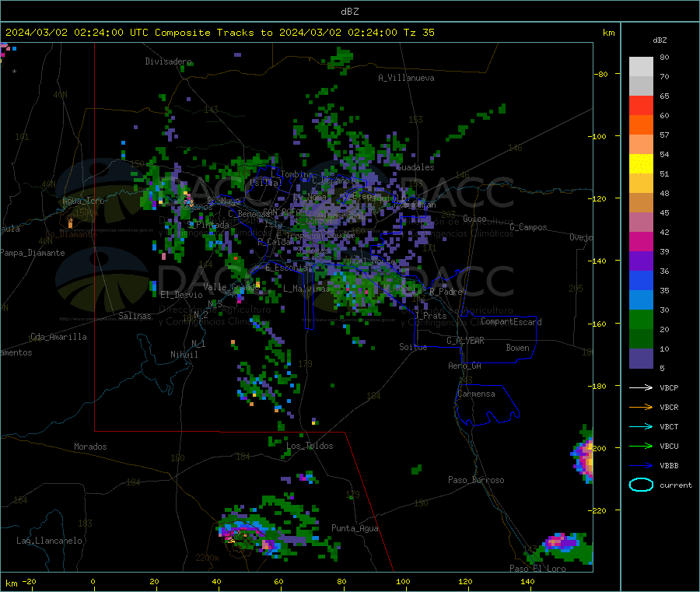The width and height of the screenshot is (700, 592).
Task: Click the 'Lag.Llancanelo' map label
Action: 49,541
